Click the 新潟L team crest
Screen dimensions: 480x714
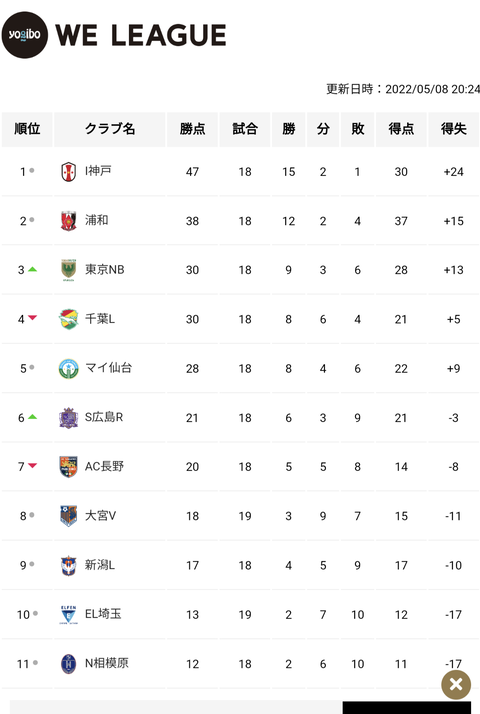68,565
